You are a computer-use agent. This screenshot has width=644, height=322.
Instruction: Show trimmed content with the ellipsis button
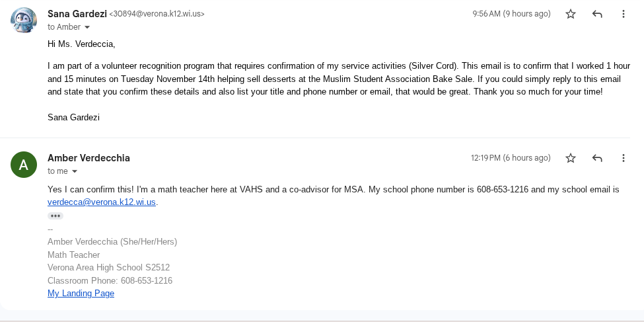[x=55, y=216]
